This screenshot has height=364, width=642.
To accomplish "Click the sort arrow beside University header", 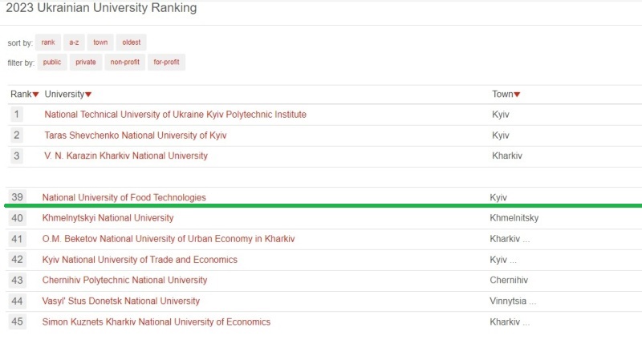I will click(x=88, y=95).
